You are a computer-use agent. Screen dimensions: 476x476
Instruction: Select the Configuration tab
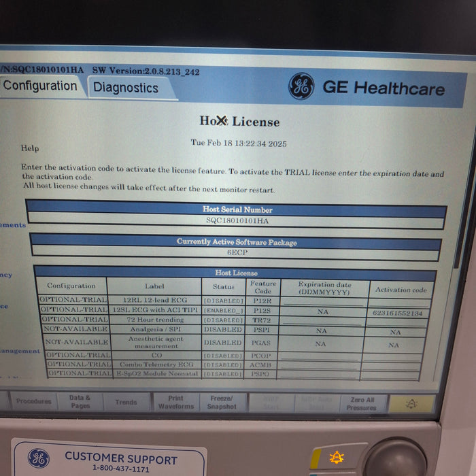(x=40, y=86)
